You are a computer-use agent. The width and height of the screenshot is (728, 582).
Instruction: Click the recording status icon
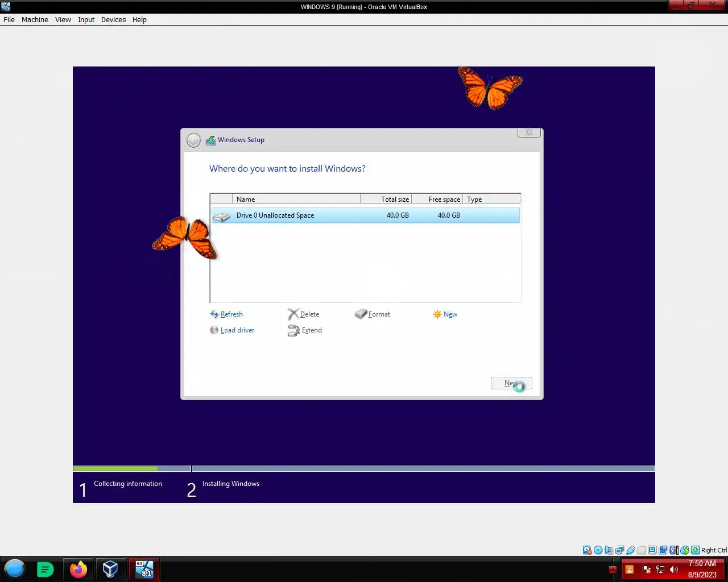pos(663,550)
